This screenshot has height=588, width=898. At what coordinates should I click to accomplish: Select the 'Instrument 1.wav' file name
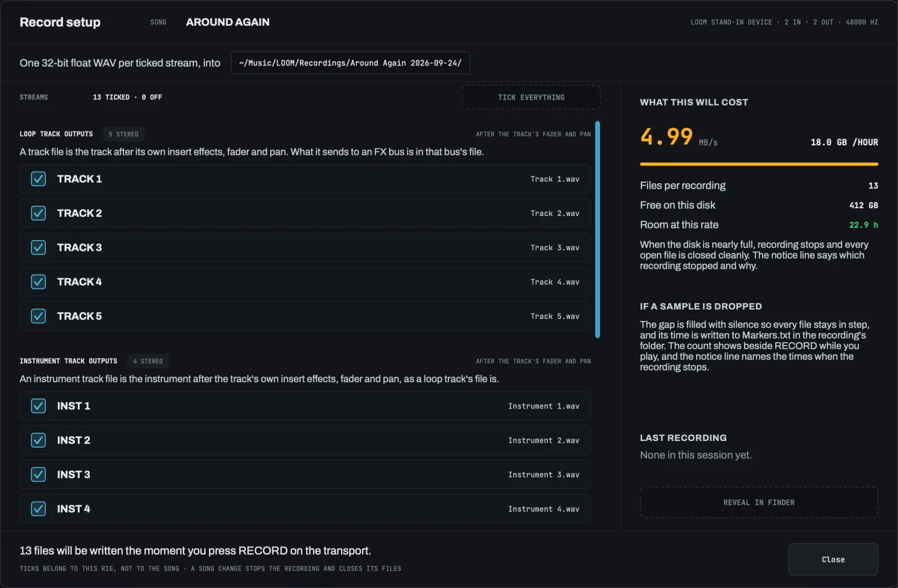pyautogui.click(x=544, y=406)
